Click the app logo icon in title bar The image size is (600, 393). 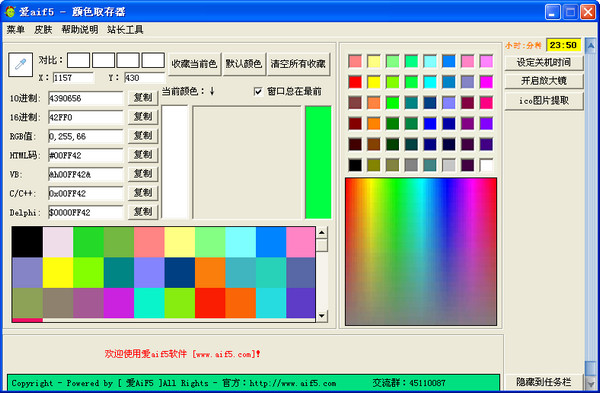10,11
